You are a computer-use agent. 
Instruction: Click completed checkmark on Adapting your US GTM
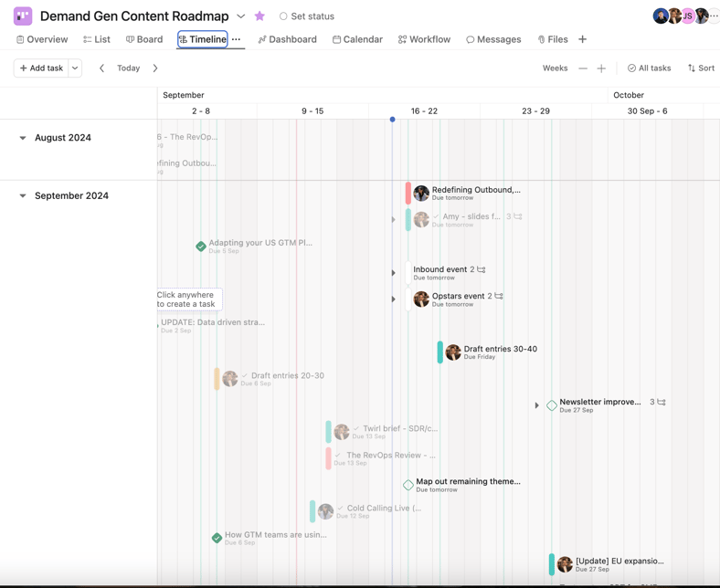[x=201, y=247]
